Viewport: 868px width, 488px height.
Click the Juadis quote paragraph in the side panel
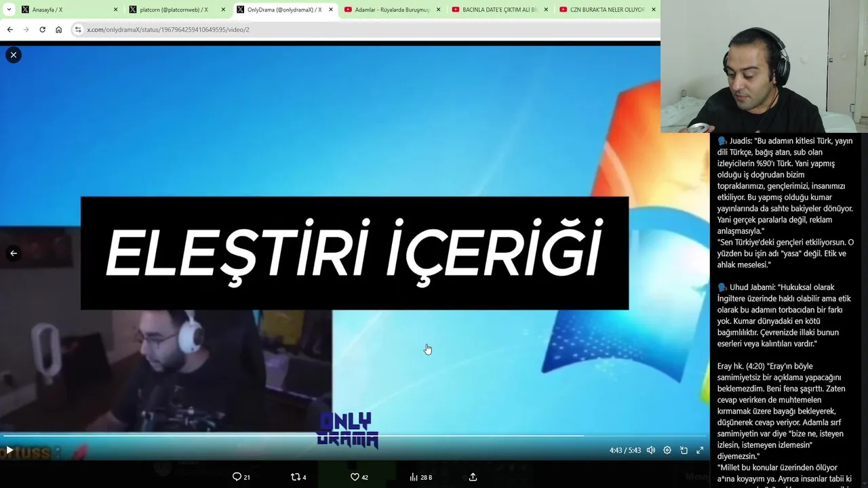[x=785, y=203]
